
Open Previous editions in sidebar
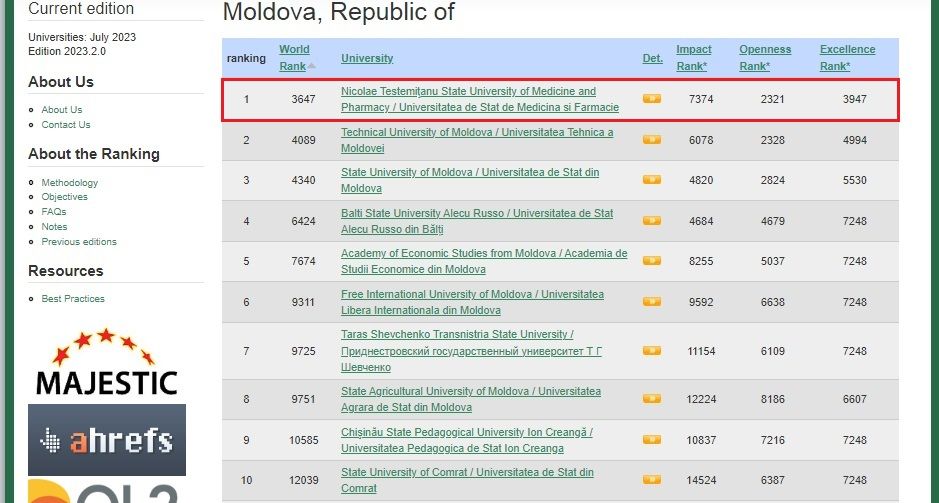pos(79,242)
